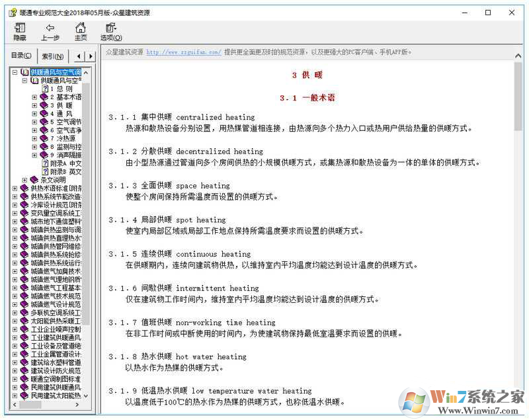
Task: Click the book icon beside 4 通风
Action: [44, 114]
